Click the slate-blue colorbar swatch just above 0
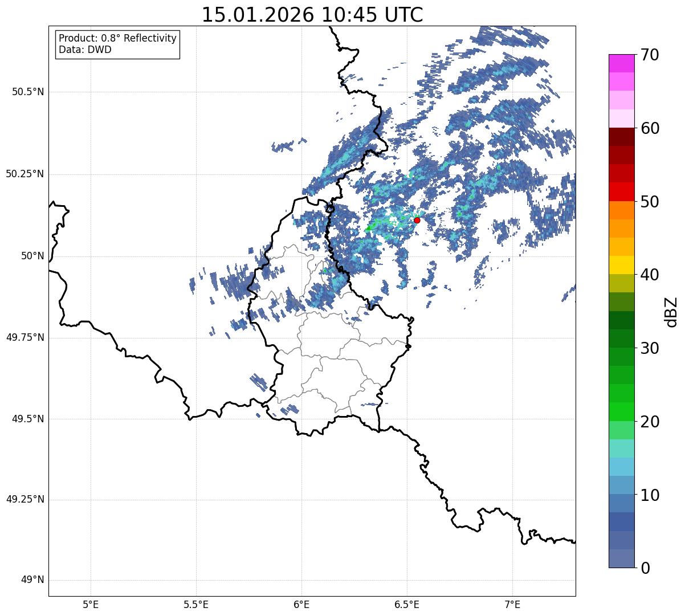The width and height of the screenshot is (685, 616). (x=622, y=558)
